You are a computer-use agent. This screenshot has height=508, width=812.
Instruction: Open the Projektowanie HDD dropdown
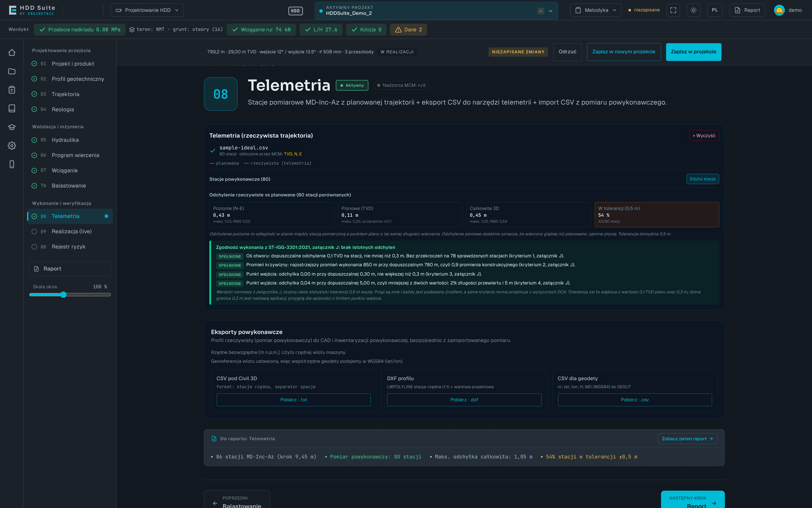click(x=147, y=10)
